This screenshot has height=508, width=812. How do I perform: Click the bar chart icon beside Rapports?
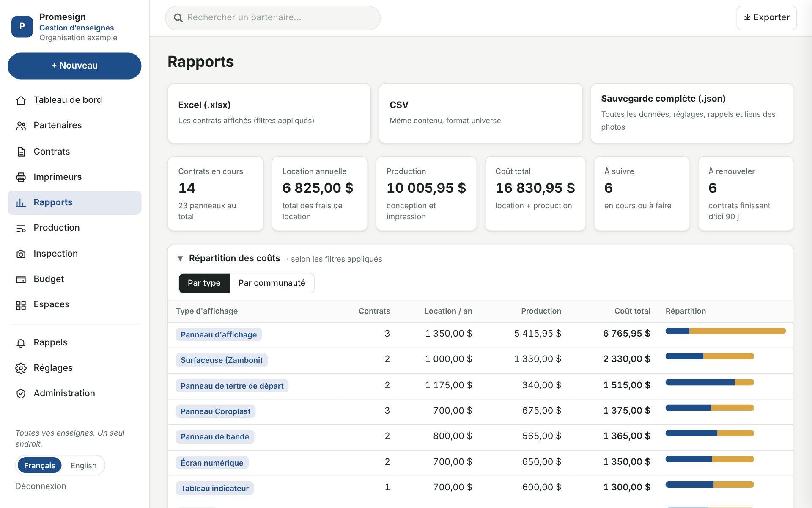(21, 202)
